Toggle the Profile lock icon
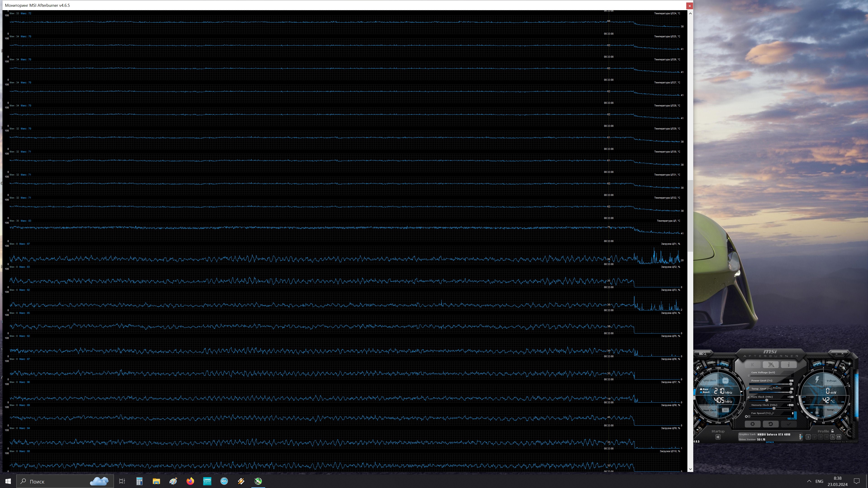The width and height of the screenshot is (868, 488). [833, 431]
